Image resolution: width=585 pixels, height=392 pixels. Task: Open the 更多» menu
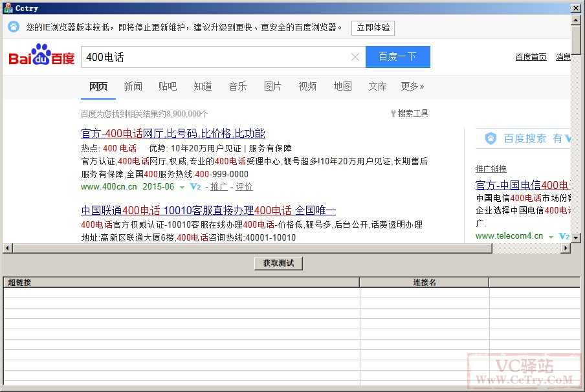click(412, 87)
